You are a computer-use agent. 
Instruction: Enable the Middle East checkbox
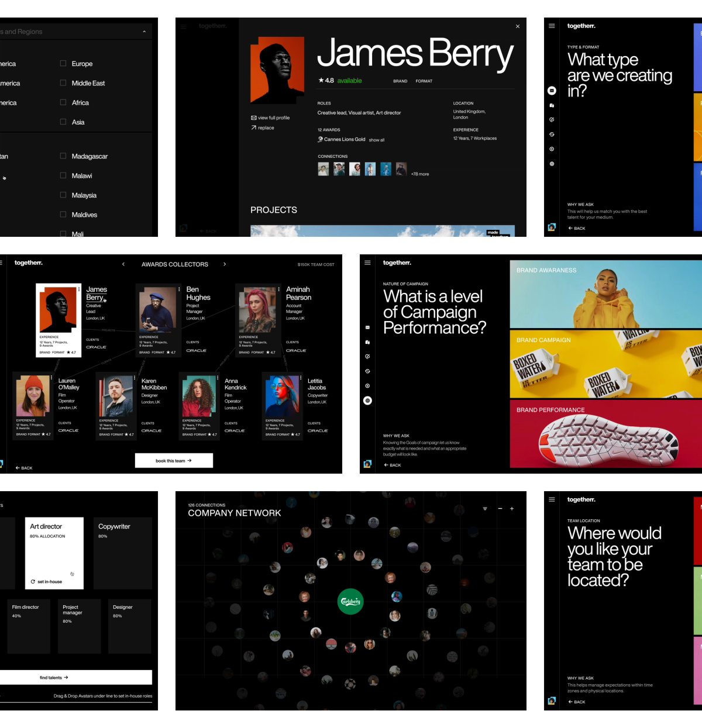(x=63, y=83)
